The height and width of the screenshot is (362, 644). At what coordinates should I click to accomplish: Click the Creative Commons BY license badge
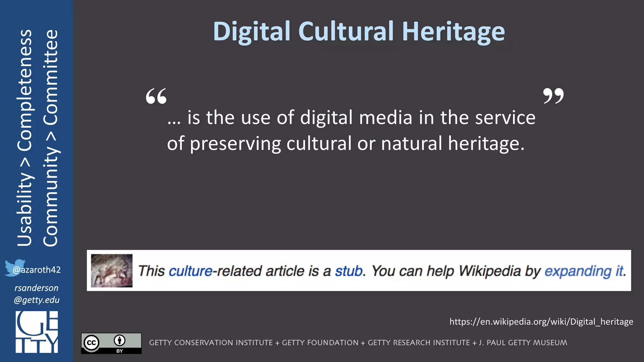click(111, 343)
